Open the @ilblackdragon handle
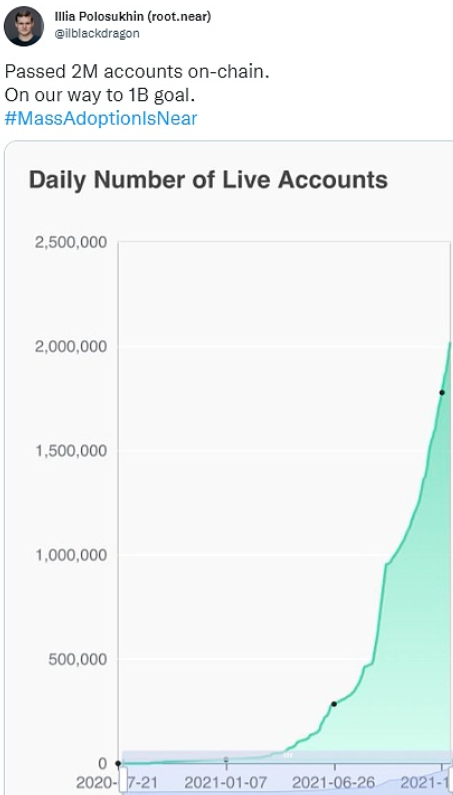This screenshot has width=453, height=795. point(97,33)
